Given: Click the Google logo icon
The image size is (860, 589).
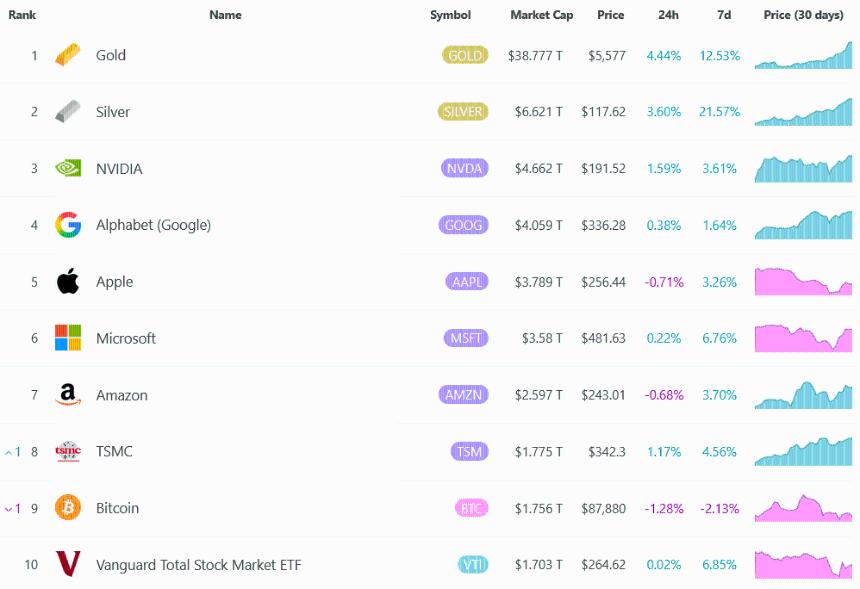Looking at the screenshot, I should pos(68,225).
